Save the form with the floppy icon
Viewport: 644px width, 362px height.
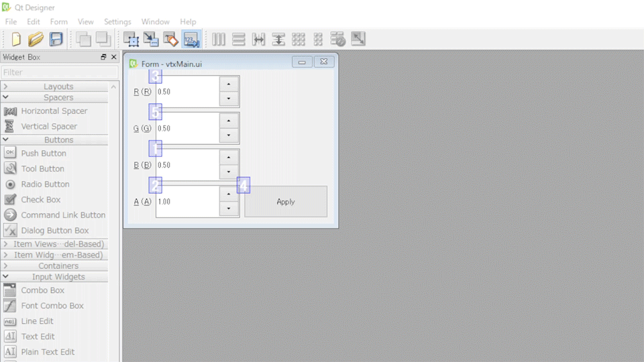click(56, 40)
